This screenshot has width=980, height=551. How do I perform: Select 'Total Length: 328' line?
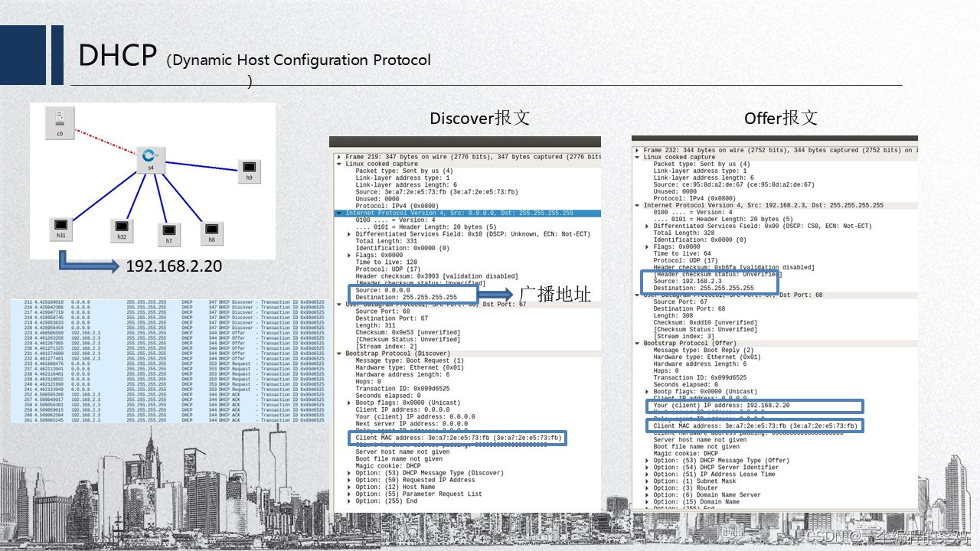[x=683, y=233]
